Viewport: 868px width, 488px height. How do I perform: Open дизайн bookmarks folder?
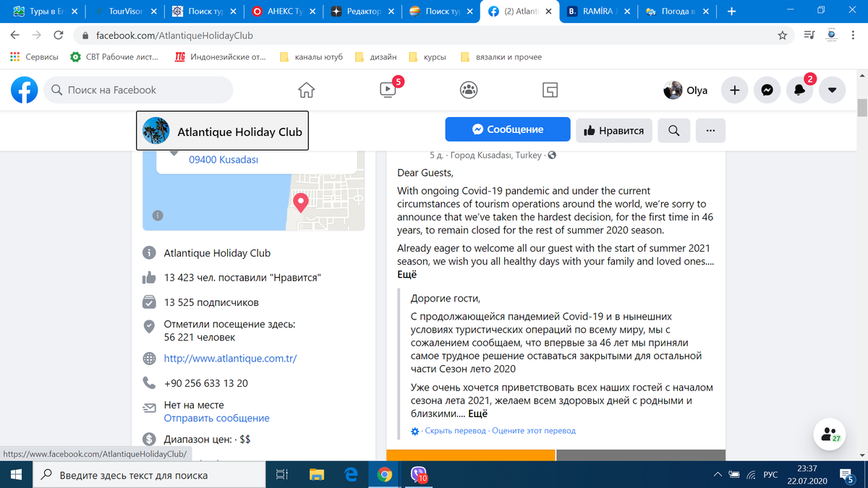(375, 56)
